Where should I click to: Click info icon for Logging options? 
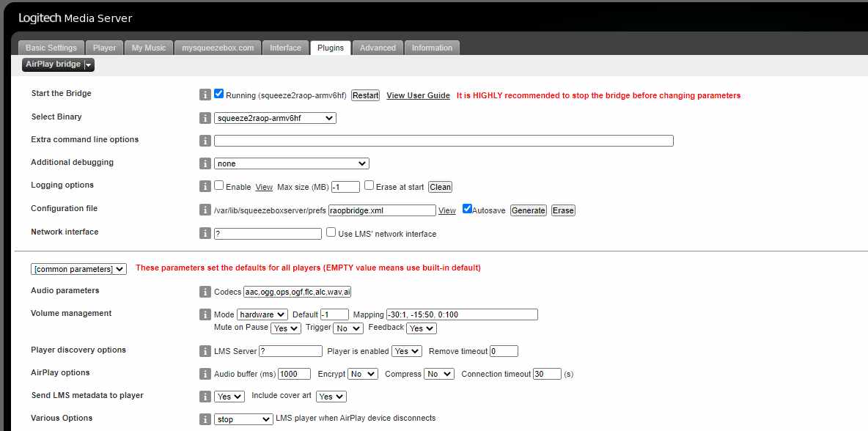click(205, 186)
